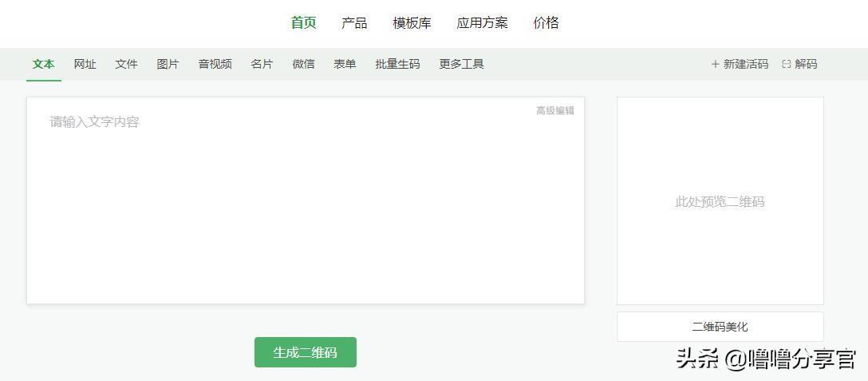Open the 首页 navigation item
The height and width of the screenshot is (381, 868).
pyautogui.click(x=303, y=23)
